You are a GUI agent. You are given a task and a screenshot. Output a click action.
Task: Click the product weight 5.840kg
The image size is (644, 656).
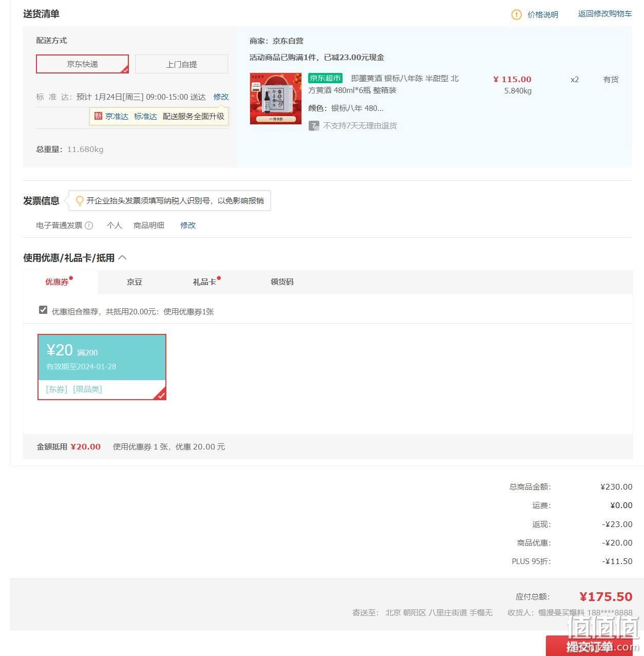[x=518, y=90]
